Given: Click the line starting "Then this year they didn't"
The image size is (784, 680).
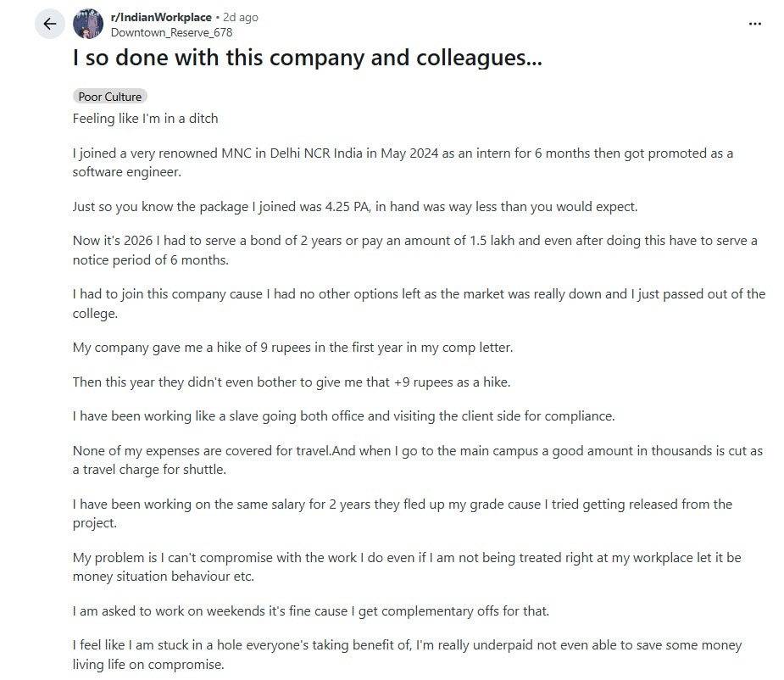Looking at the screenshot, I should pos(291,382).
